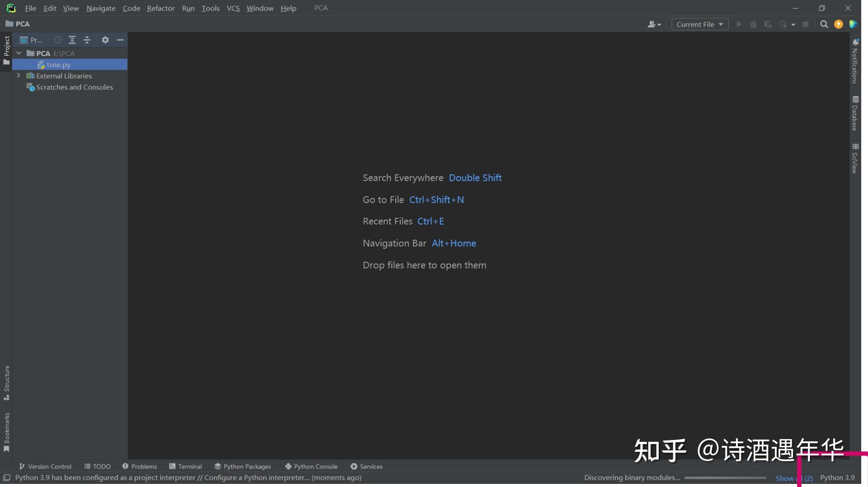Expand the External Libraries node
The image size is (868, 487).
19,75
